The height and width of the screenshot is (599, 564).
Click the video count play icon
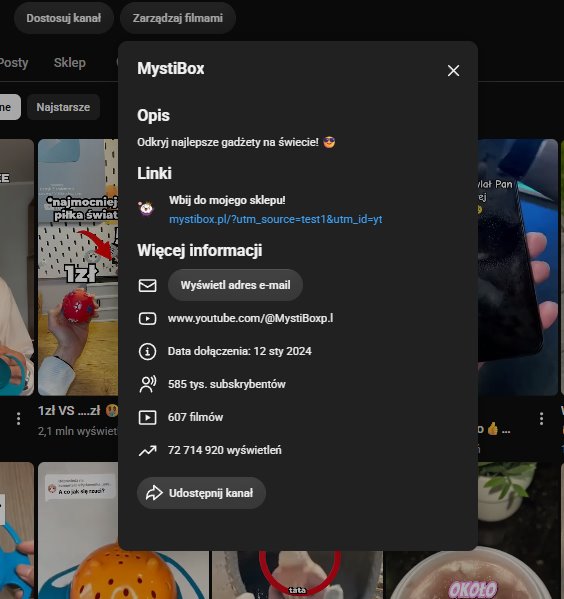click(x=147, y=418)
